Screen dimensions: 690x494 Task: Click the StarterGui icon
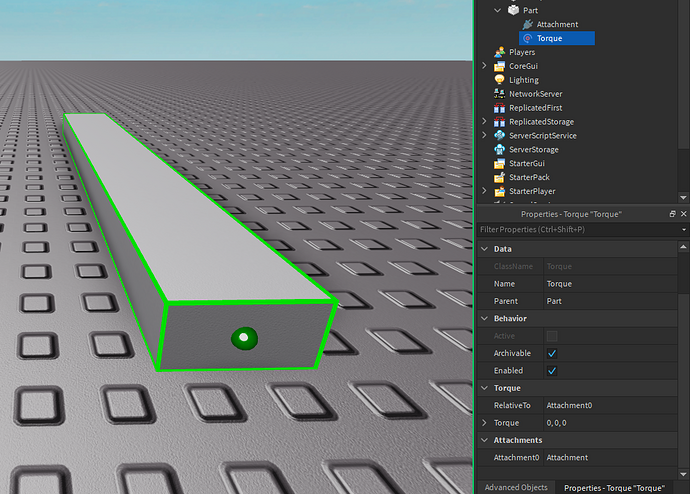[499, 163]
